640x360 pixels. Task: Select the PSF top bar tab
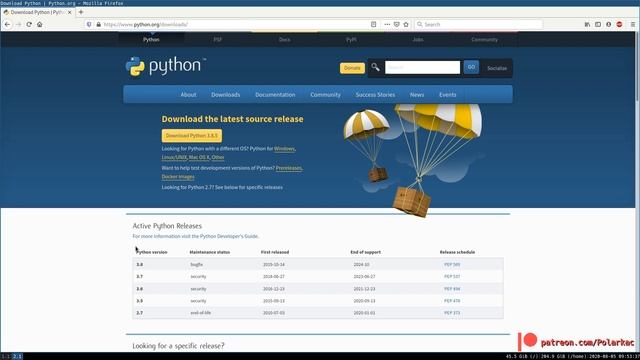tap(218, 40)
